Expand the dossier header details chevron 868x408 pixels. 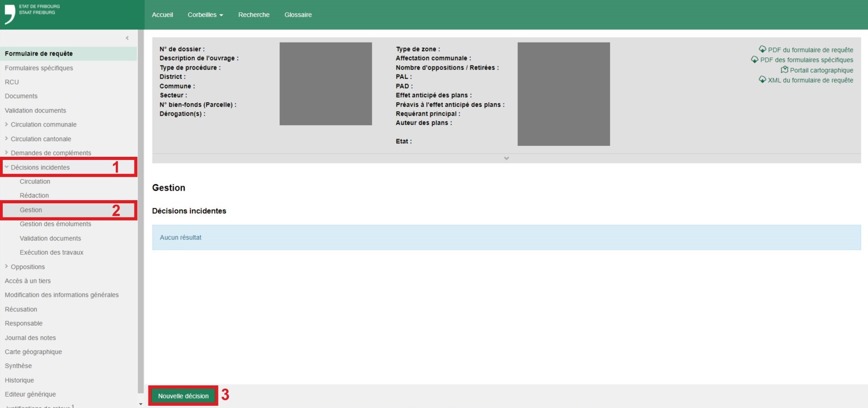pyautogui.click(x=506, y=158)
